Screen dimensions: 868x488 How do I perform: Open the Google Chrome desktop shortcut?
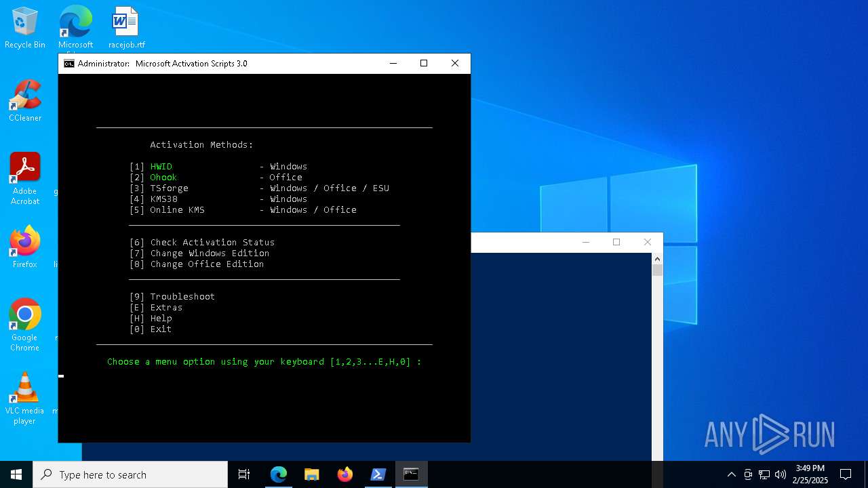25,325
